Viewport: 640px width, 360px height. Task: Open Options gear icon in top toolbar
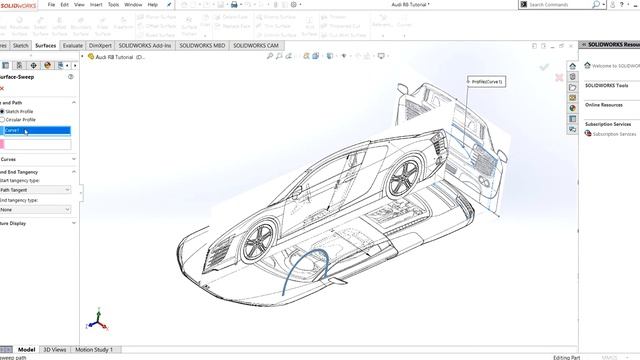tap(293, 5)
